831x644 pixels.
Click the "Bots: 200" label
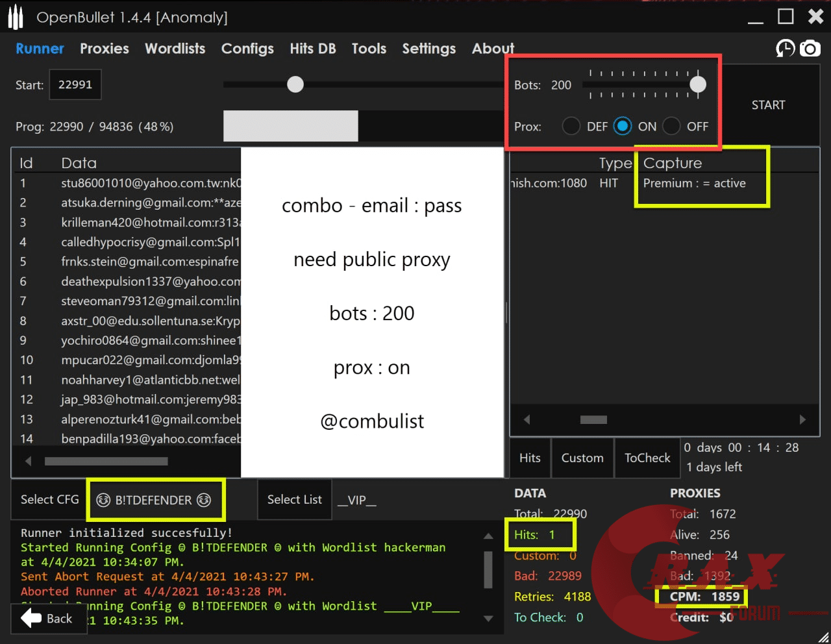pos(543,85)
